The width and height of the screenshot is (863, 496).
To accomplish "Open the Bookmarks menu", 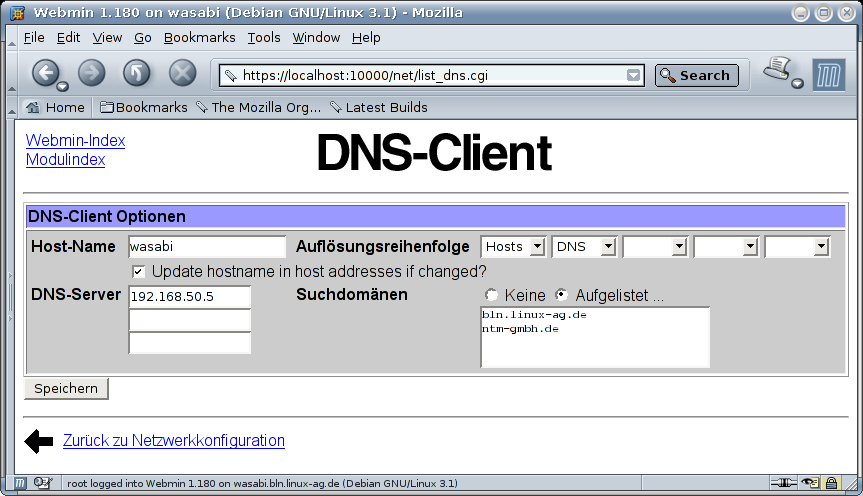I will coord(199,37).
